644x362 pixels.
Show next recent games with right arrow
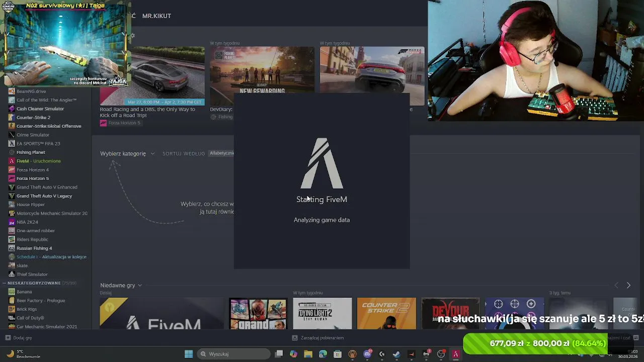(628, 285)
